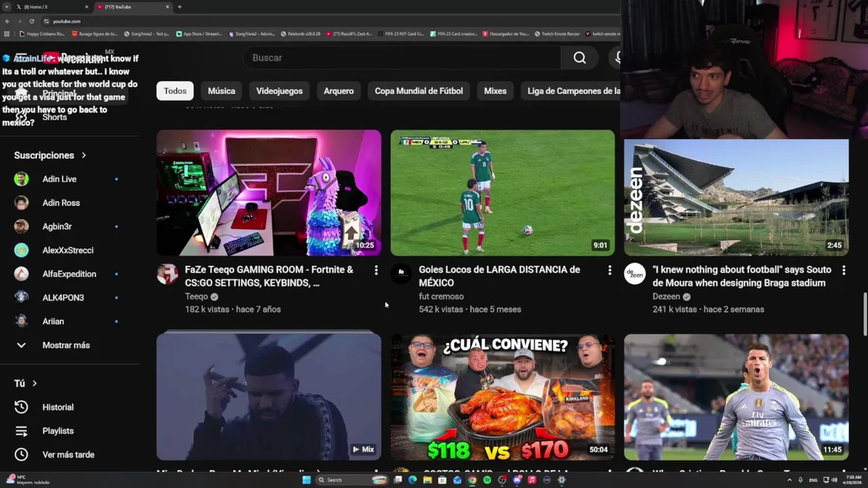Viewport: 868px width, 488px height.
Task: Click the Buscar search input field
Action: (402, 58)
